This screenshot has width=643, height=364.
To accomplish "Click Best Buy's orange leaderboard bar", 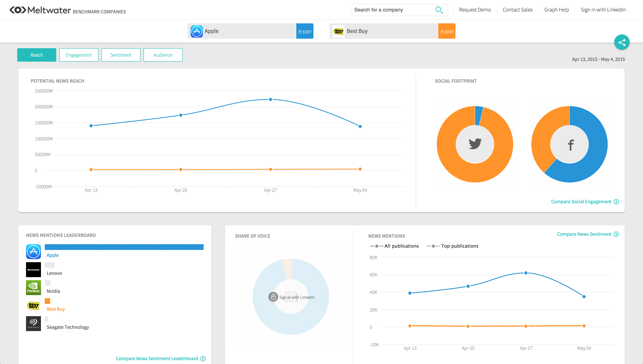I will pyautogui.click(x=47, y=301).
